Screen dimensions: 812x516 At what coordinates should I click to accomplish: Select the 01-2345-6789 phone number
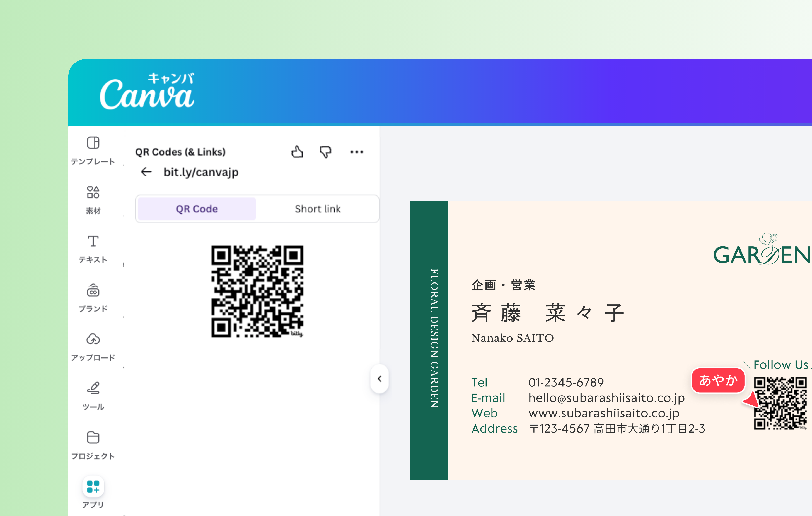(566, 382)
